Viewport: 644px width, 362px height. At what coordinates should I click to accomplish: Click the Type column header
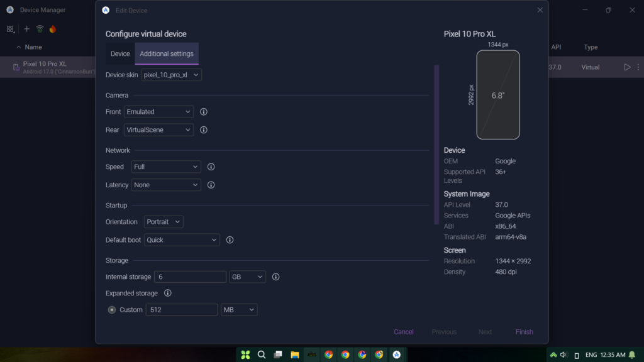[x=591, y=47]
